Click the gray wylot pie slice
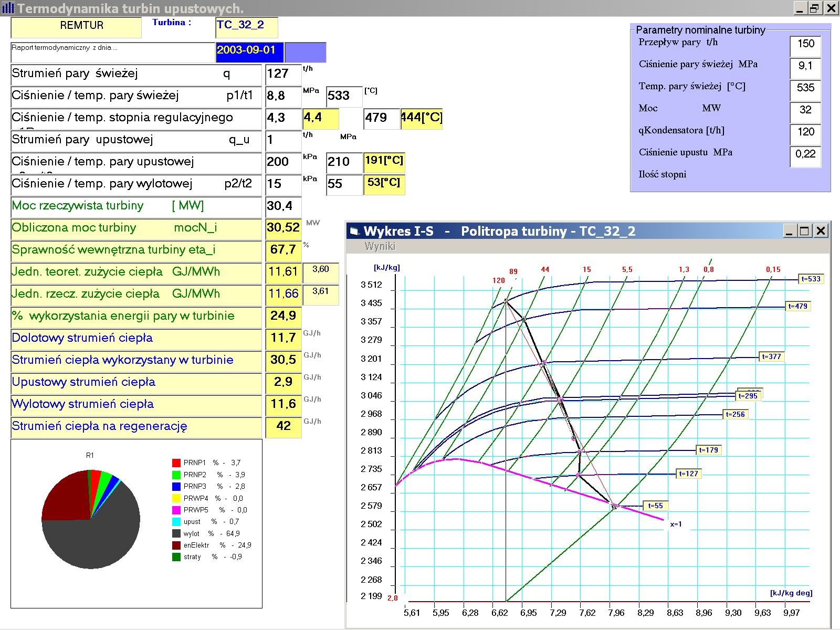This screenshot has height=630, width=840. (94, 541)
